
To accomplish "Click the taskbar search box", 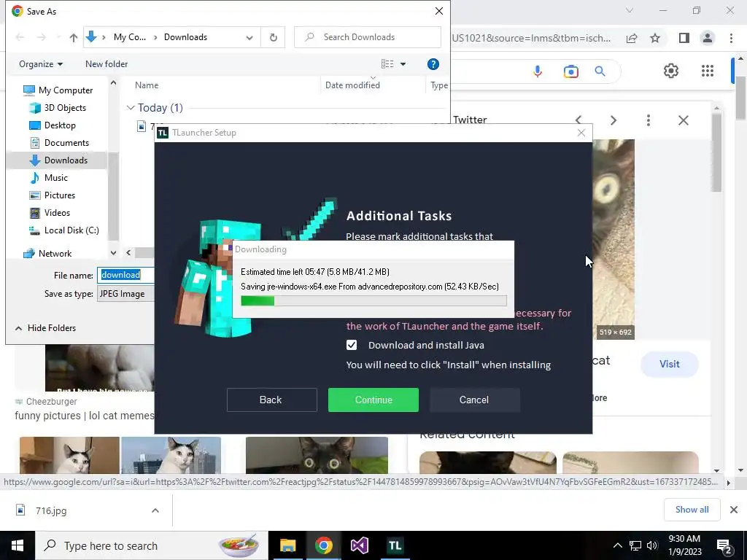I will pos(152,545).
